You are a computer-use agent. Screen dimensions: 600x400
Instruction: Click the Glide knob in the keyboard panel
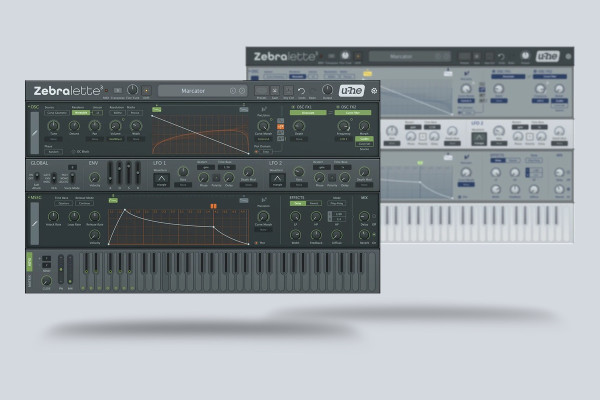pyautogui.click(x=46, y=281)
